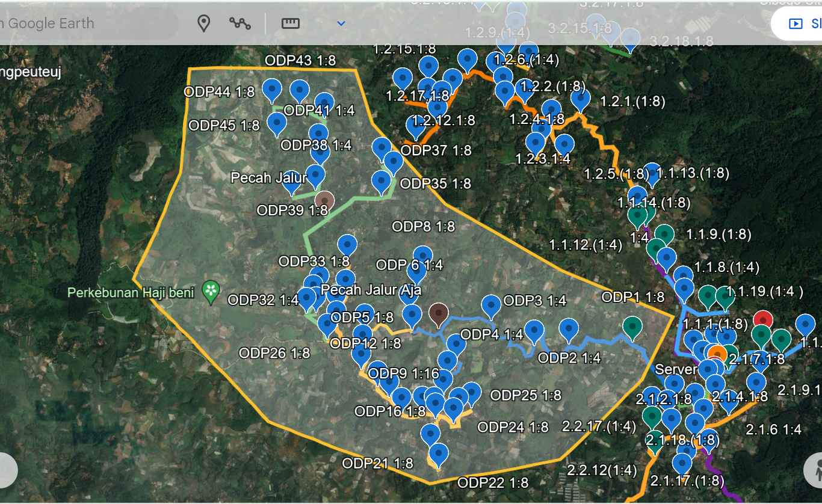Image resolution: width=822 pixels, height=504 pixels.
Task: Click the blue pin left of ODP35 1:8
Action: (x=381, y=182)
